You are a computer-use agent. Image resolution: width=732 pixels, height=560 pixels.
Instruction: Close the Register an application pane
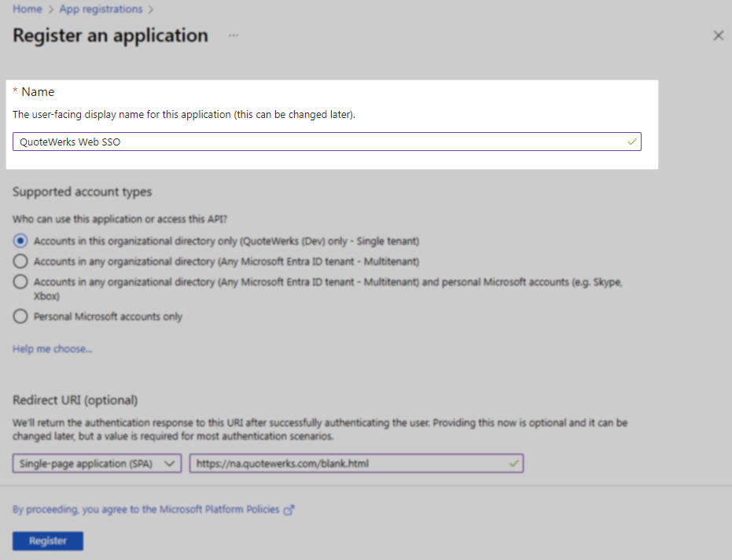[718, 35]
